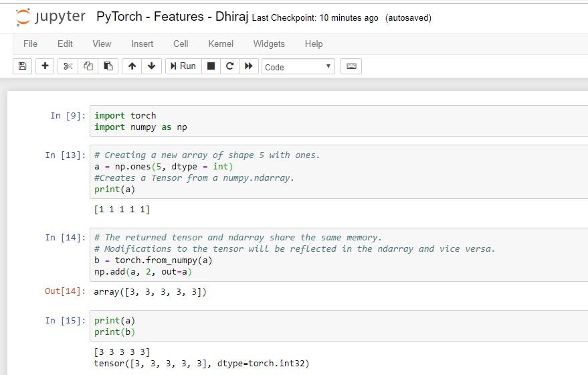Screen dimensions: 588x375
Task: Cut selected cells with scissors icon
Action: coord(68,66)
